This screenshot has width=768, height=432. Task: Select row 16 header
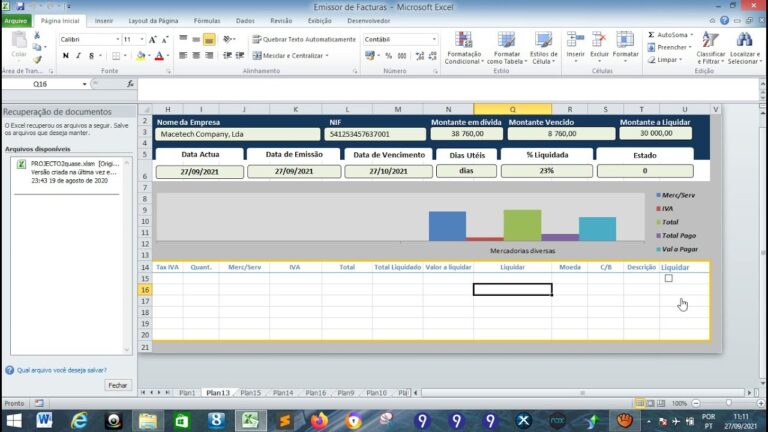point(145,290)
